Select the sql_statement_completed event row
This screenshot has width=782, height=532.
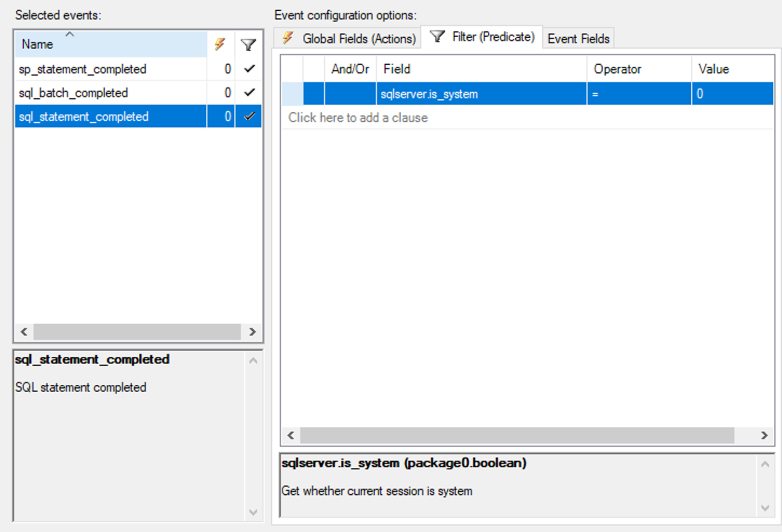138,117
